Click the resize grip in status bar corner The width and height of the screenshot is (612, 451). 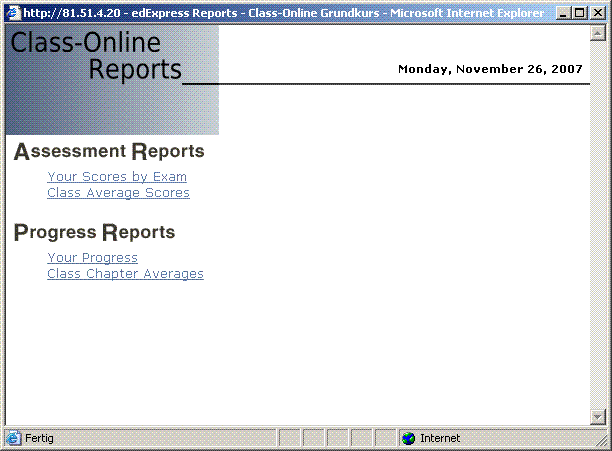[x=599, y=439]
